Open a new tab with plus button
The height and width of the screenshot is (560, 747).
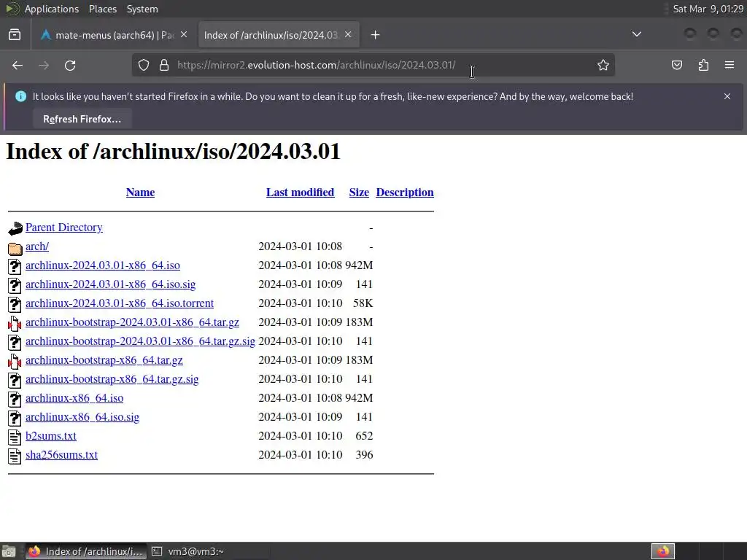(x=376, y=35)
